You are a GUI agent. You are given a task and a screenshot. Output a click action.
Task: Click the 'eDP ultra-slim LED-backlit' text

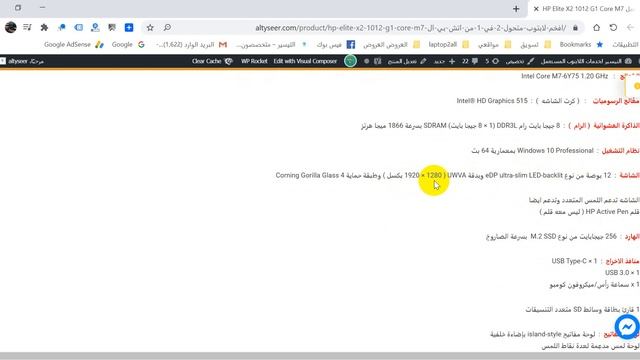pos(524,175)
